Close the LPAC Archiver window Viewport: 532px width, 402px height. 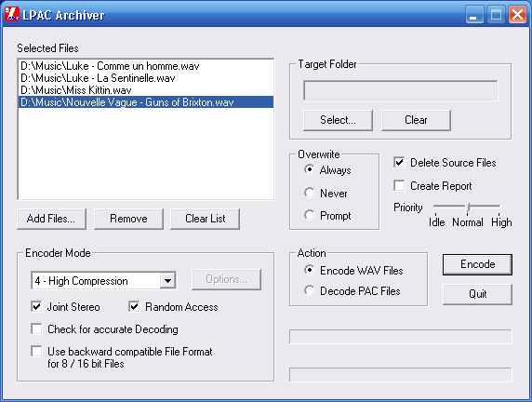coord(517,15)
